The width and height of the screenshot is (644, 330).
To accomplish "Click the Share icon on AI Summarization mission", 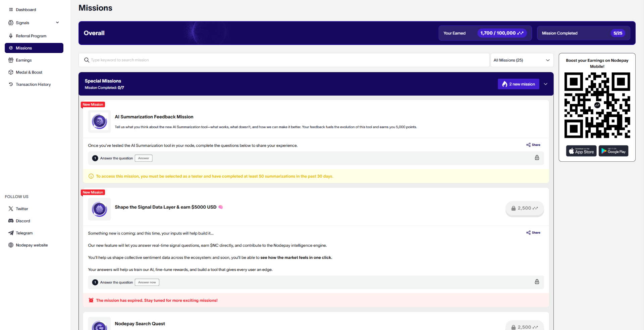I will point(528,145).
